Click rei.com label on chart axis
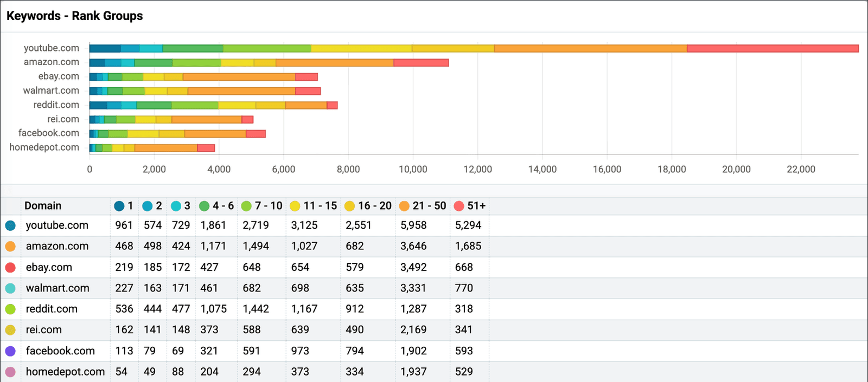The image size is (868, 382). pyautogui.click(x=63, y=119)
